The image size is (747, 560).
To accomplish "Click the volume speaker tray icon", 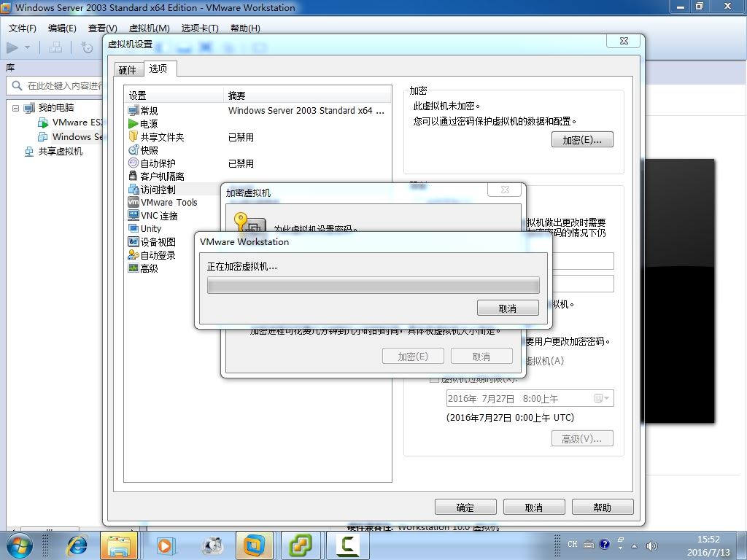I will click(651, 545).
